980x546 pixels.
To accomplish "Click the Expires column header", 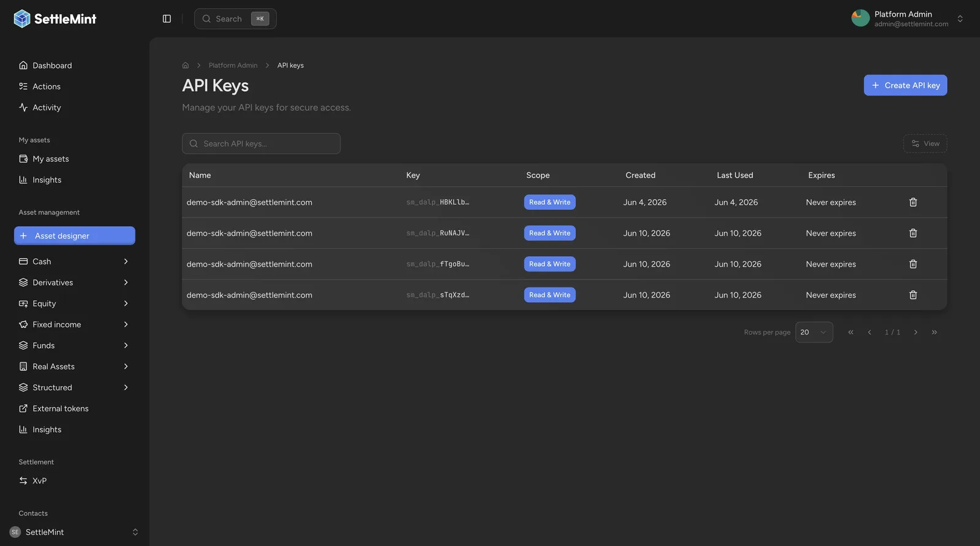I will click(x=821, y=175).
